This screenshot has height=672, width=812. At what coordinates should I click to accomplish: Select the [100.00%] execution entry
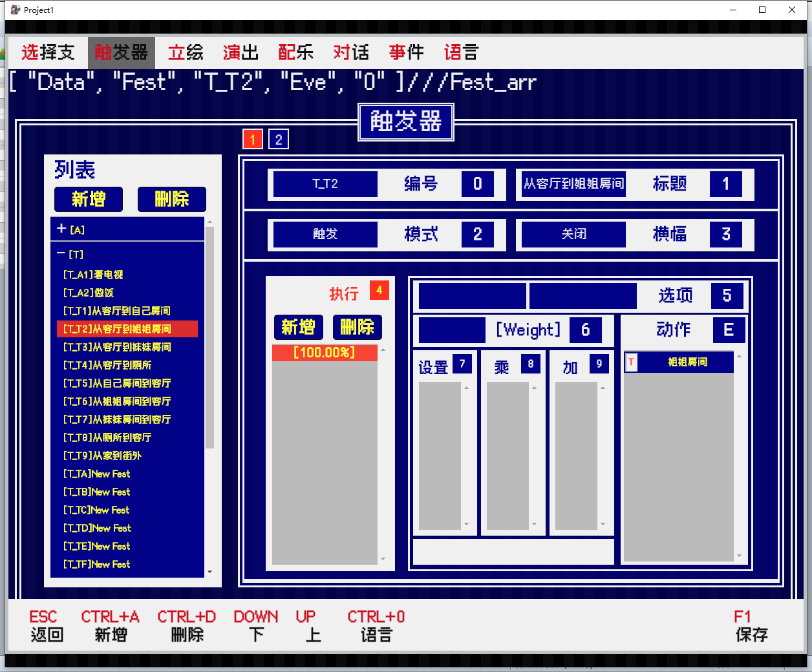point(325,353)
